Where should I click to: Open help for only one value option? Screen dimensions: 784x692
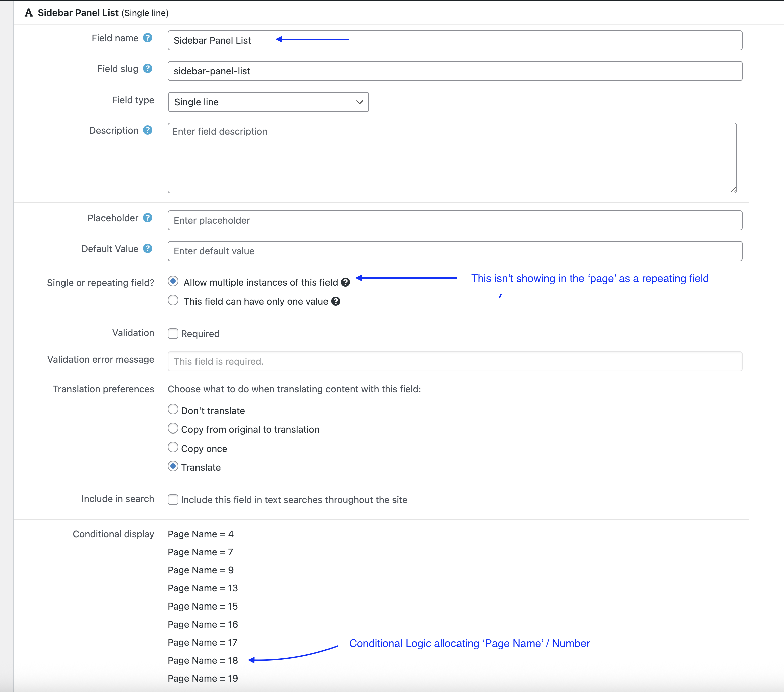click(336, 301)
